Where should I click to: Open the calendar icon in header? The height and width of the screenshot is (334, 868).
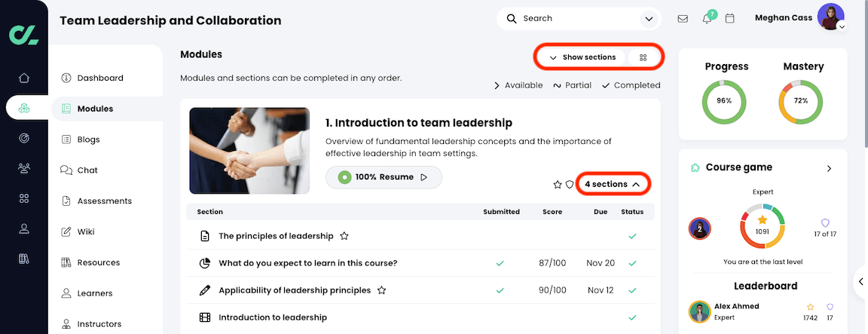pyautogui.click(x=729, y=19)
